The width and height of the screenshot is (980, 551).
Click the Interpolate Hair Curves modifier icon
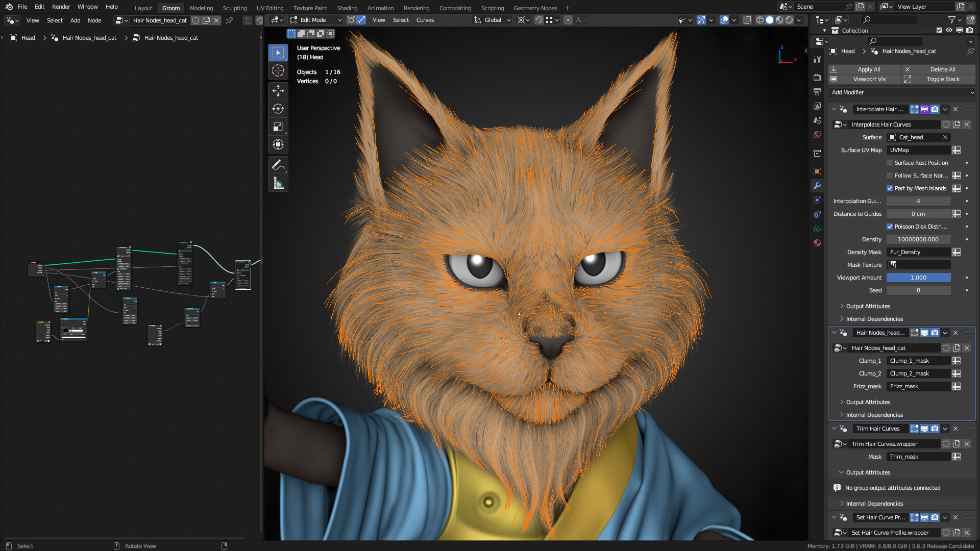845,109
